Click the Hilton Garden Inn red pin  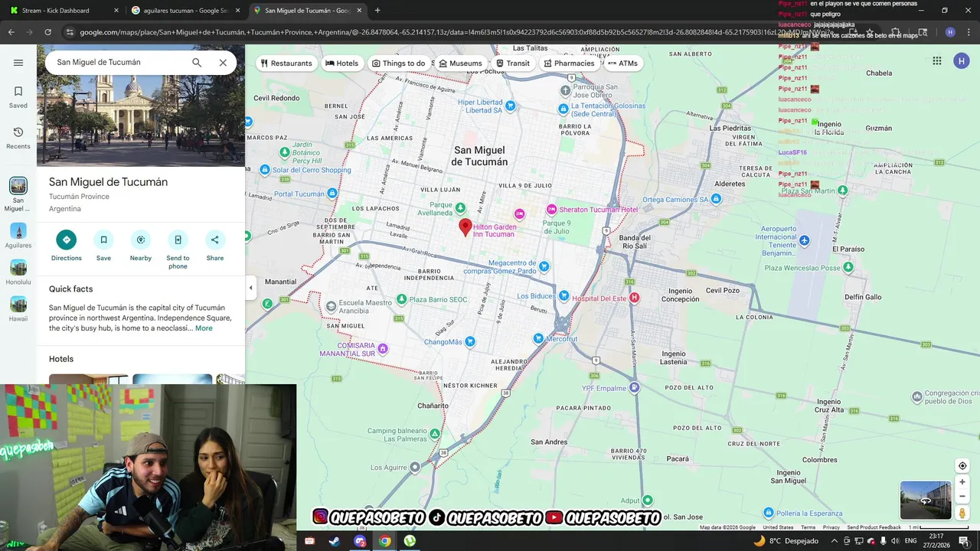point(465,227)
